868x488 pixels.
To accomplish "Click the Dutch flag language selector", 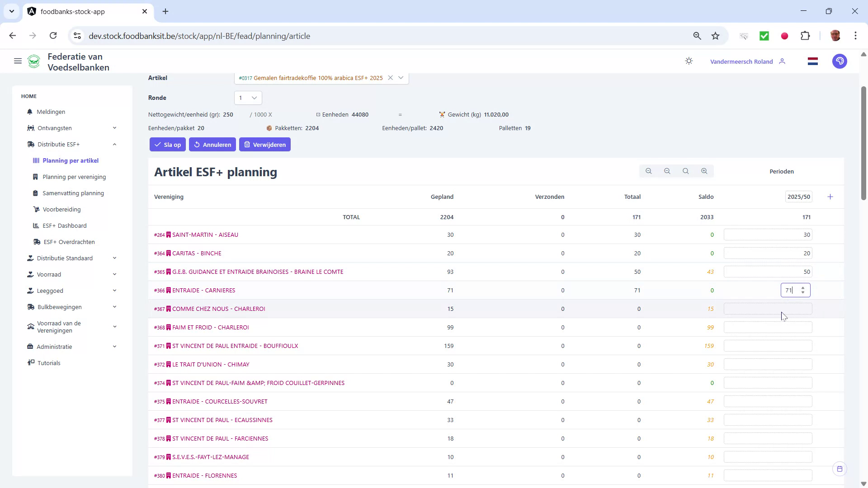I will (x=812, y=61).
